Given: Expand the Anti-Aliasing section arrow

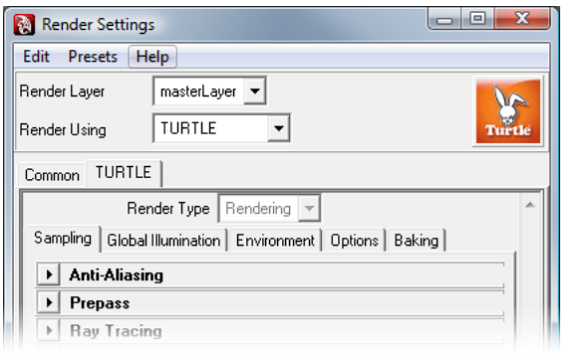Looking at the screenshot, I should click(49, 274).
